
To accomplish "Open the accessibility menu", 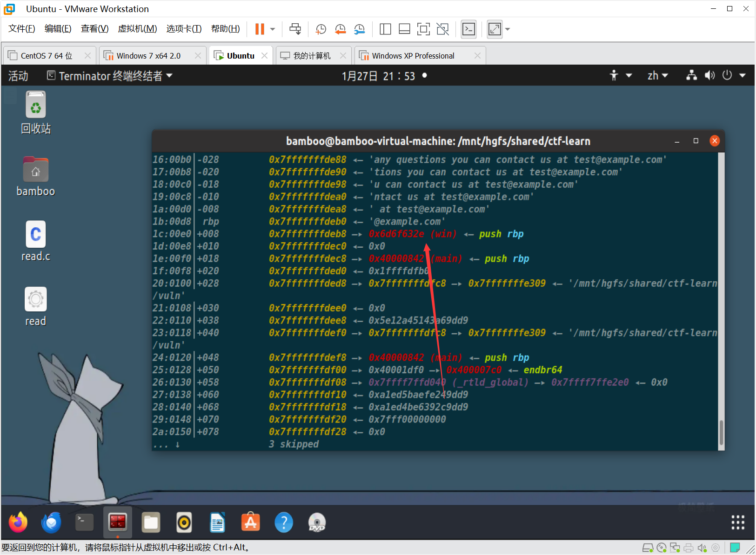I will coord(621,75).
